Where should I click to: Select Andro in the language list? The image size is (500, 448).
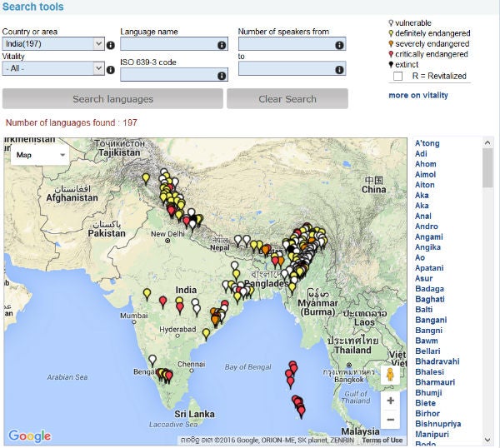[x=427, y=226]
